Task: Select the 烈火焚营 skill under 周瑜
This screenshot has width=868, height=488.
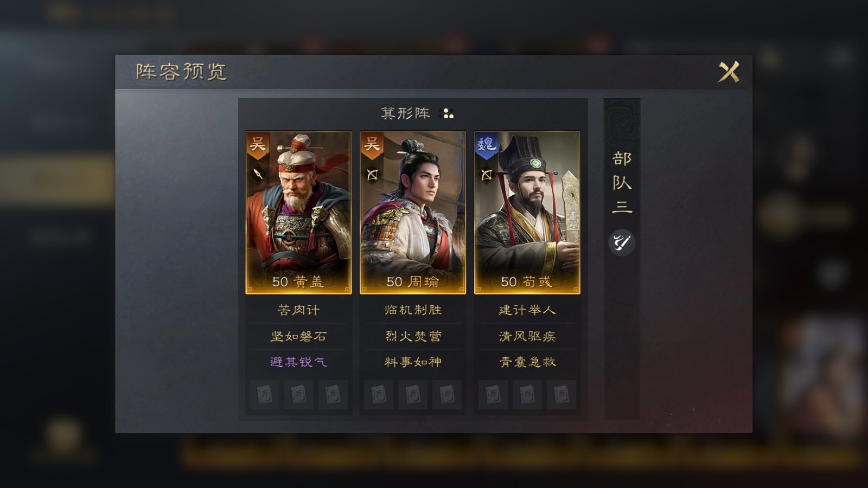Action: pyautogui.click(x=413, y=336)
